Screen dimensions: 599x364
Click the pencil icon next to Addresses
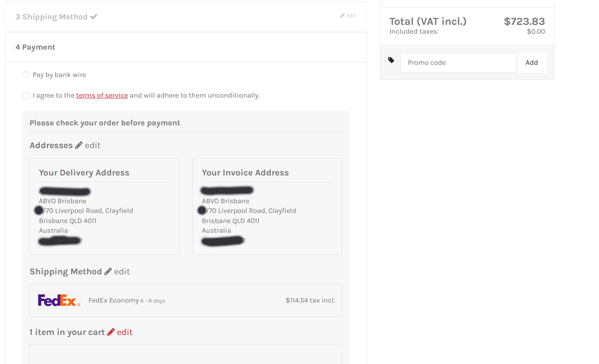tap(79, 145)
